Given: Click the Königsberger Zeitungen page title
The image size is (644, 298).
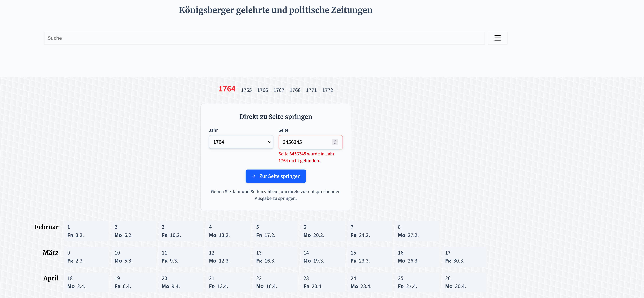Looking at the screenshot, I should [x=275, y=10].
